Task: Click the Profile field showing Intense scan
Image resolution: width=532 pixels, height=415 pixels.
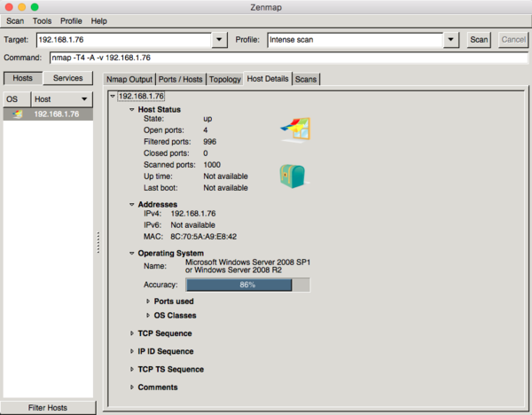Action: point(356,40)
